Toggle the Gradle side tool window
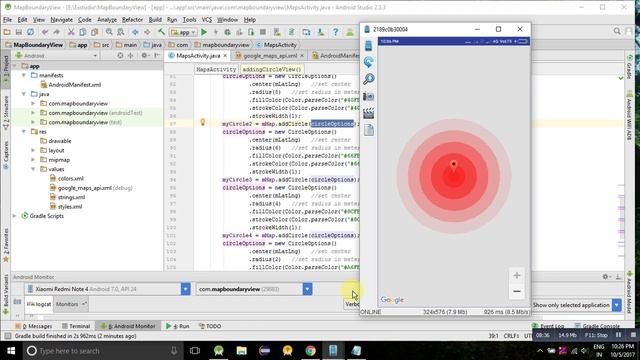This screenshot has width=640, height=360. 629,67
